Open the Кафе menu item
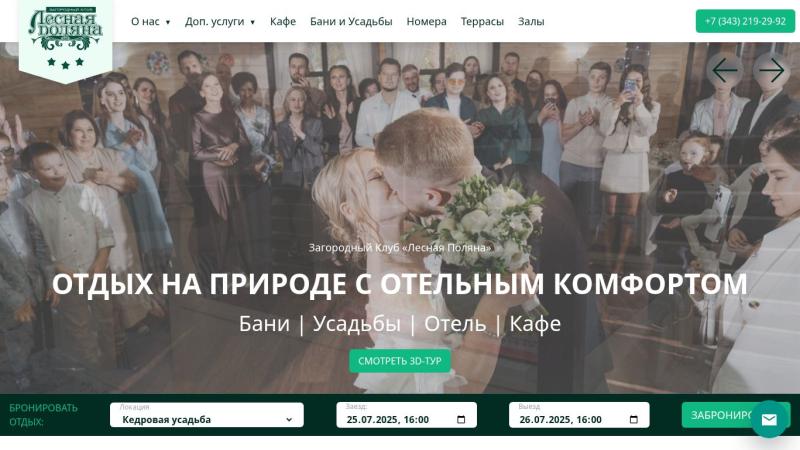This screenshot has width=800, height=450. pos(283,21)
